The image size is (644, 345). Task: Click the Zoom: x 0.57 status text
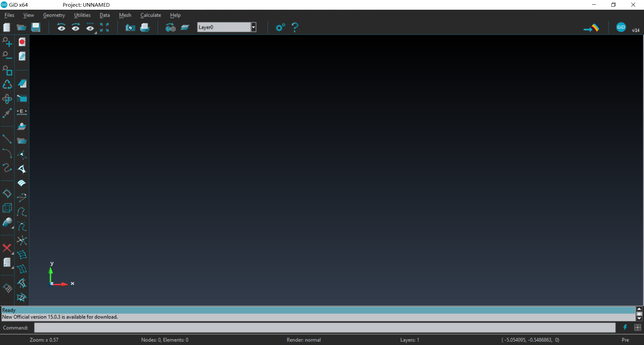(44, 340)
